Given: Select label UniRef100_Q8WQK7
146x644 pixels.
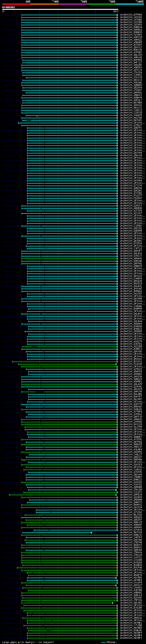Looking at the screenshot, I should (131, 437).
